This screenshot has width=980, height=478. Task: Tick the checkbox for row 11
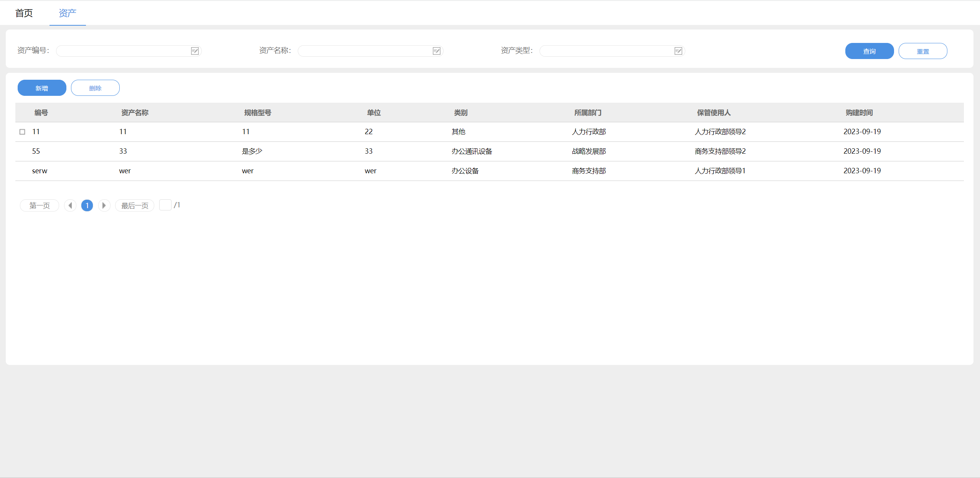pyautogui.click(x=22, y=132)
